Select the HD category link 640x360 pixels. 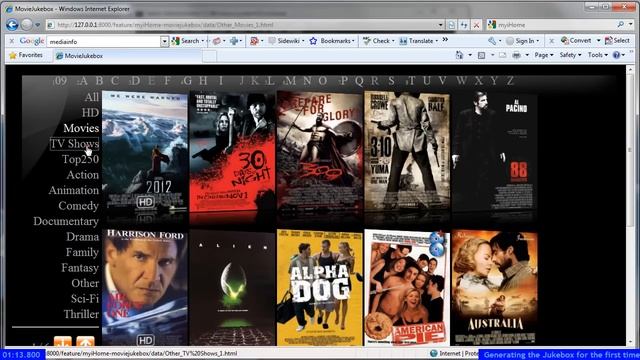tap(90, 113)
